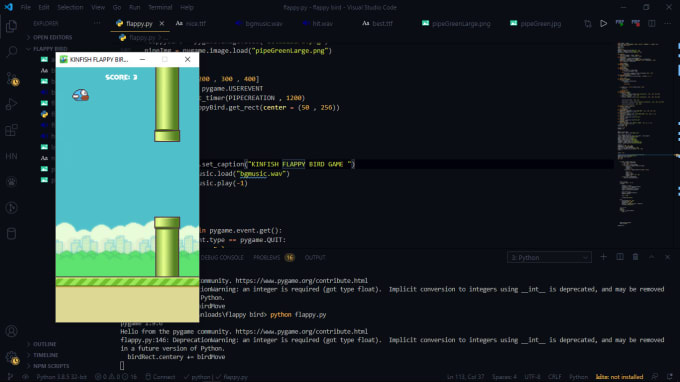This screenshot has width=680, height=382.
Task: Open Explorer's Views and More Actions ellipsis
Action: pos(97,23)
